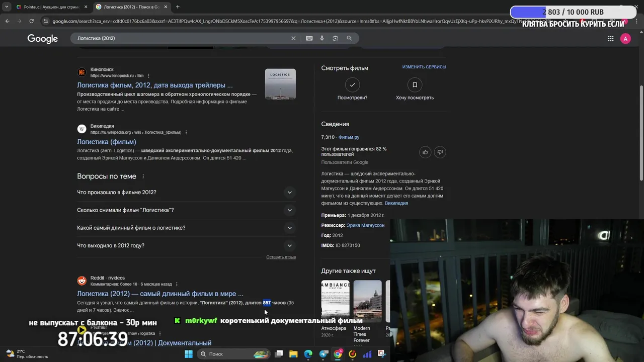Image resolution: width=644 pixels, height=362 pixels.
Task: Open Kinopoisk result Логистика фильм, 2012
Action: [x=155, y=85]
